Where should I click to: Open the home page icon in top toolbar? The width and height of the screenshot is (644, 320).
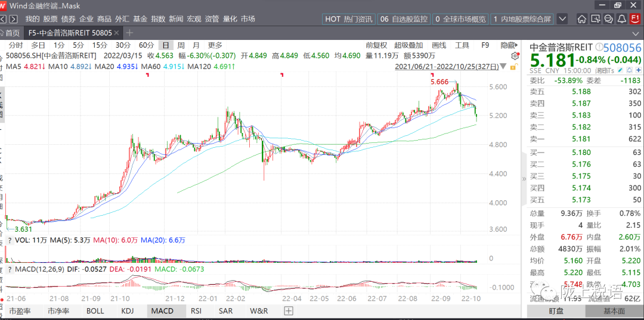(581, 19)
